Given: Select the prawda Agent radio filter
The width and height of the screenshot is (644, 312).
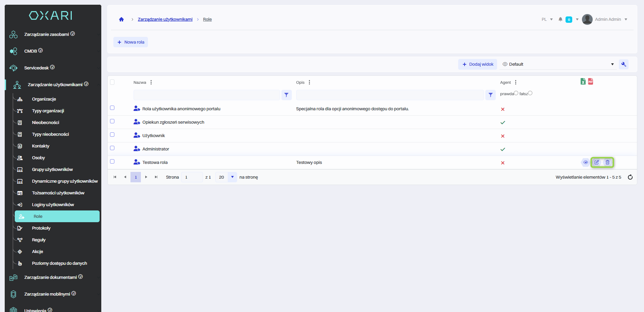Looking at the screenshot, I should 516,93.
